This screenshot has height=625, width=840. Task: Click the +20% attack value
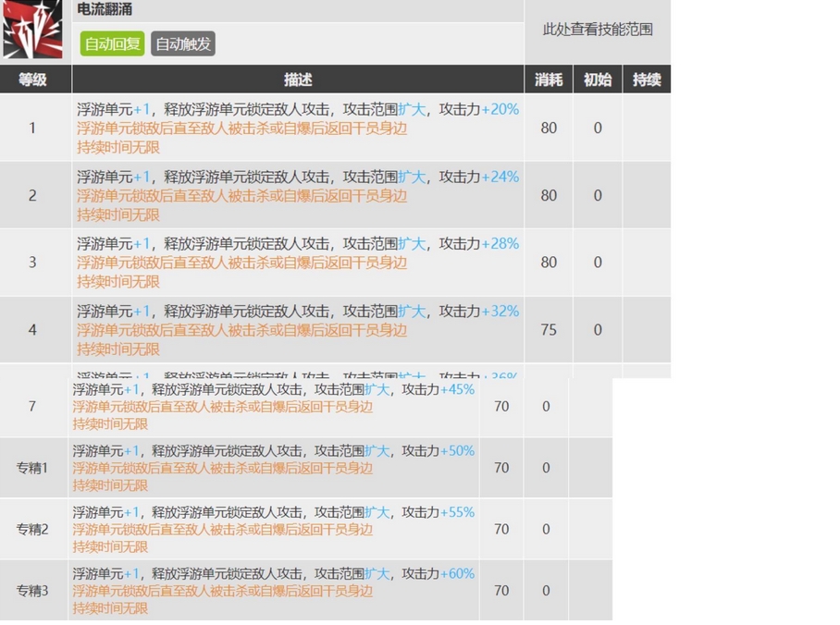(500, 109)
